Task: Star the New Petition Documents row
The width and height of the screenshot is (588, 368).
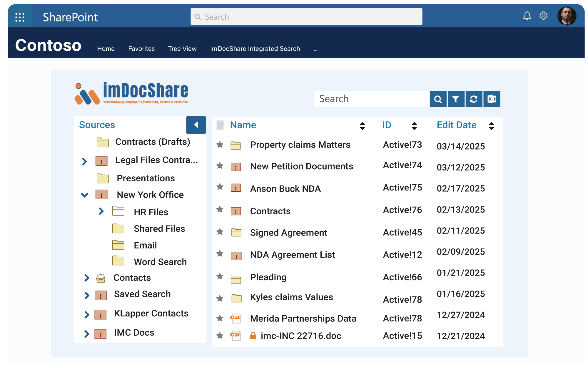Action: [x=220, y=165]
